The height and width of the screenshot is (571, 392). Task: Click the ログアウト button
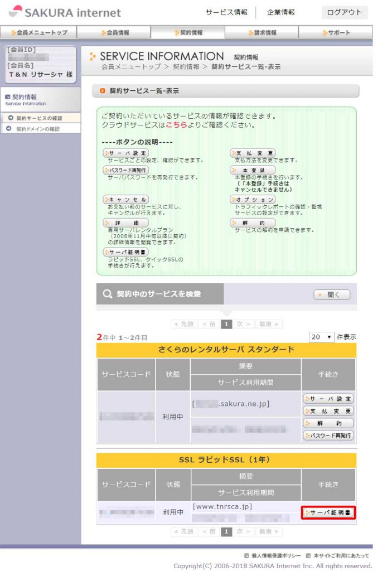click(x=344, y=12)
